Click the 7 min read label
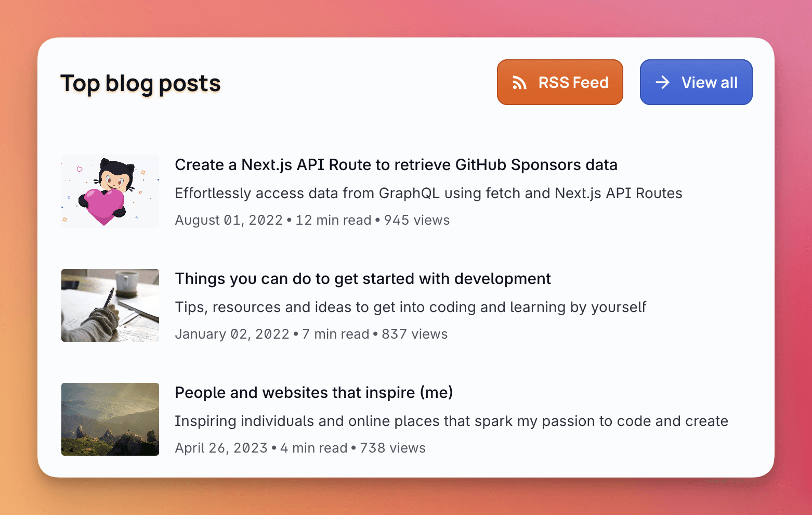Viewport: 812px width, 515px height. point(335,333)
